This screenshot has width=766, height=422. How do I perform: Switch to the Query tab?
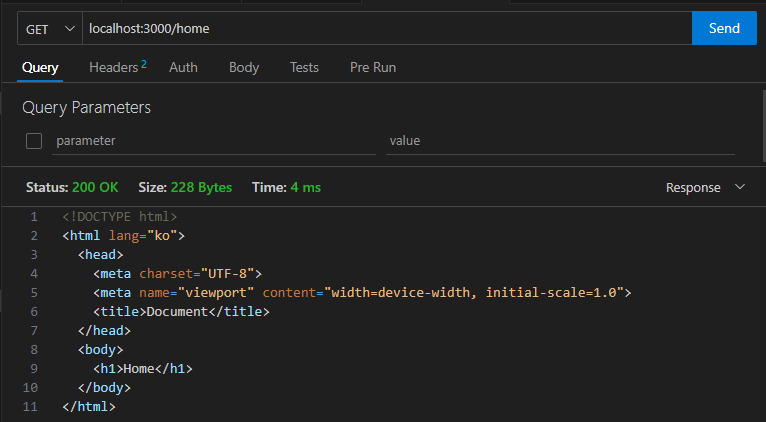click(40, 67)
